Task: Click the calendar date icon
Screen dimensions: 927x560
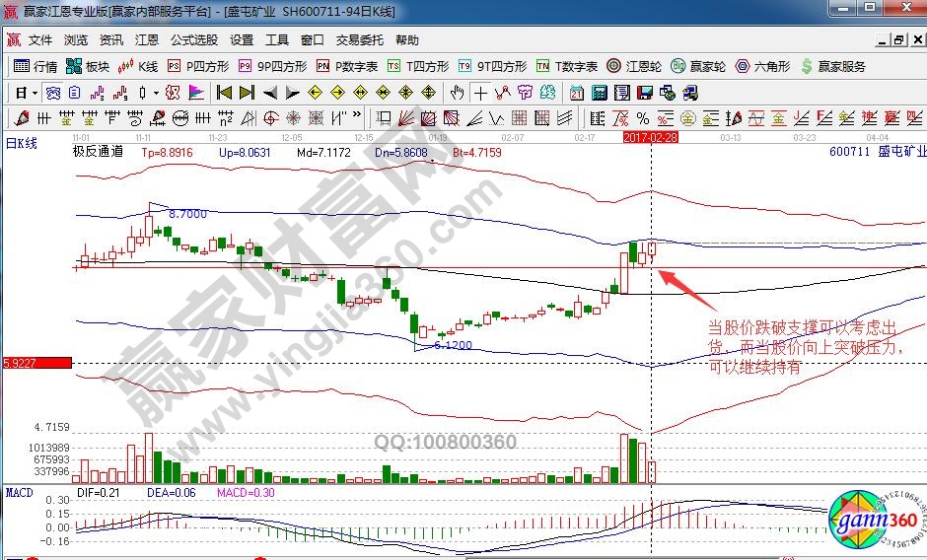Action: pos(575,93)
